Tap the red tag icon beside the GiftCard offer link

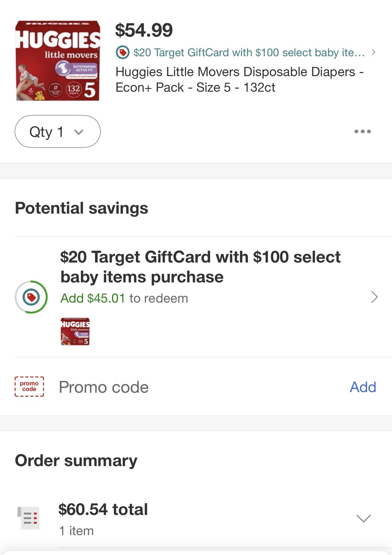coord(123,53)
